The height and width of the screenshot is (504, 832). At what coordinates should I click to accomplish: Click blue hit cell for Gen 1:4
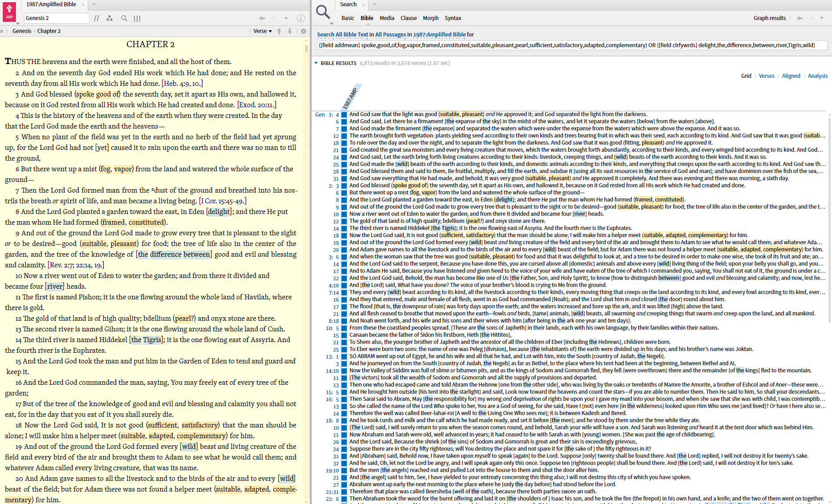(x=344, y=115)
